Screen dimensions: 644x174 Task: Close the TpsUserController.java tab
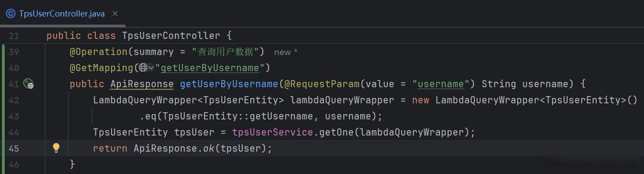[x=115, y=13]
